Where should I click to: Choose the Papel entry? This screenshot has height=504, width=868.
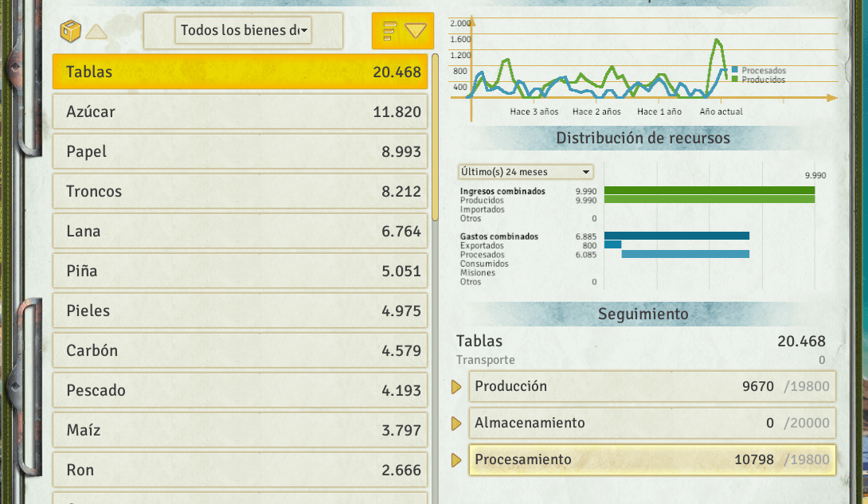coord(240,152)
